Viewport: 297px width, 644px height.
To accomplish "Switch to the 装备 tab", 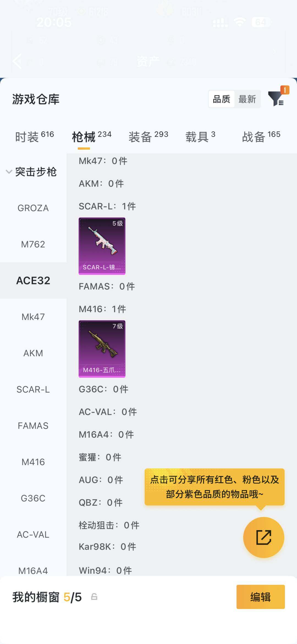I will pyautogui.click(x=148, y=136).
